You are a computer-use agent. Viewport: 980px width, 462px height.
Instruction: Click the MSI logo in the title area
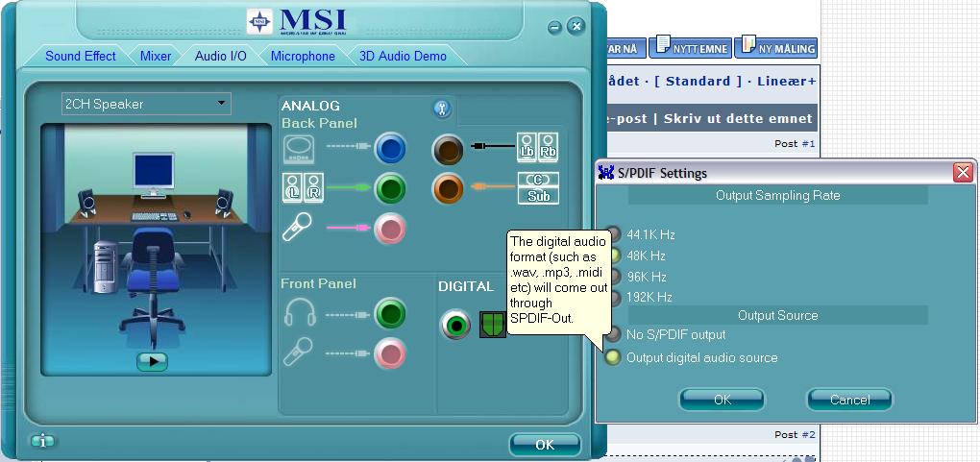coord(296,22)
